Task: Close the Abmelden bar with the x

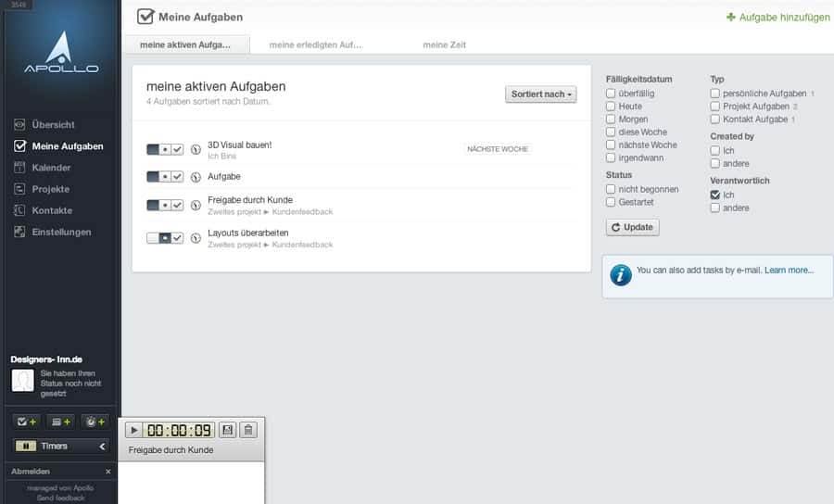Action: (108, 472)
